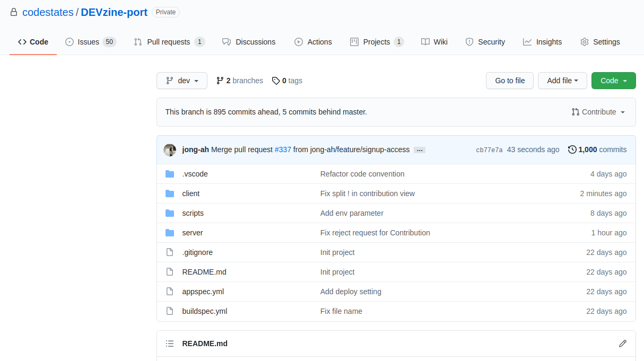Open the Actions tab
Image resolution: width=644 pixels, height=361 pixels.
point(313,42)
